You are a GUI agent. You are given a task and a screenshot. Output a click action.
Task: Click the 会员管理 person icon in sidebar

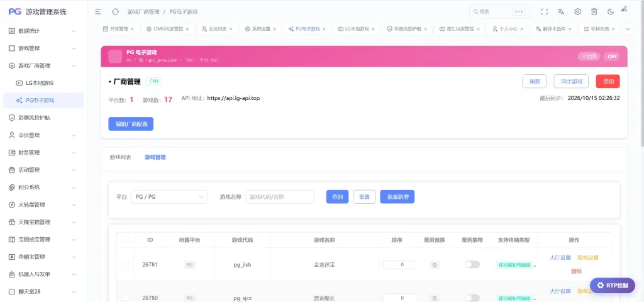(12, 135)
